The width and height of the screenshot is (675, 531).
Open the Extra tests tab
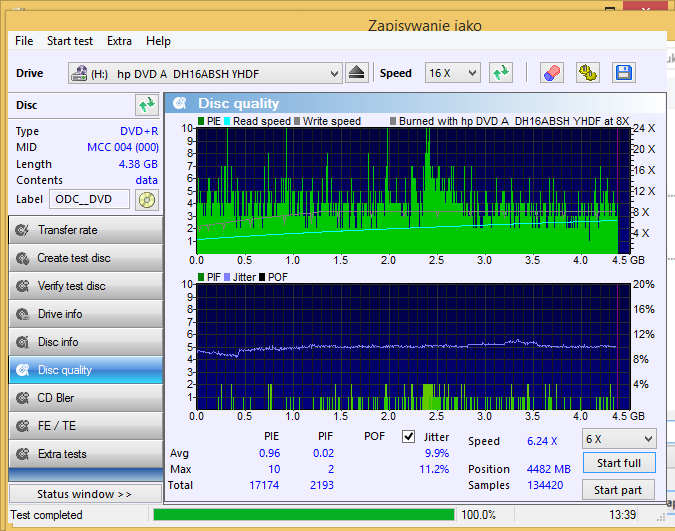click(x=86, y=454)
